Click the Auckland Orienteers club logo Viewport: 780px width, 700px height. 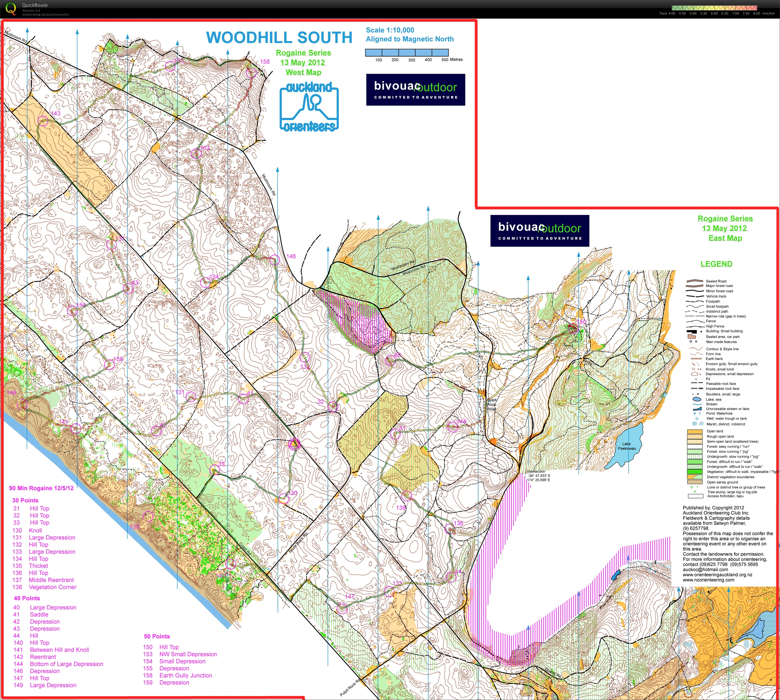point(309,107)
